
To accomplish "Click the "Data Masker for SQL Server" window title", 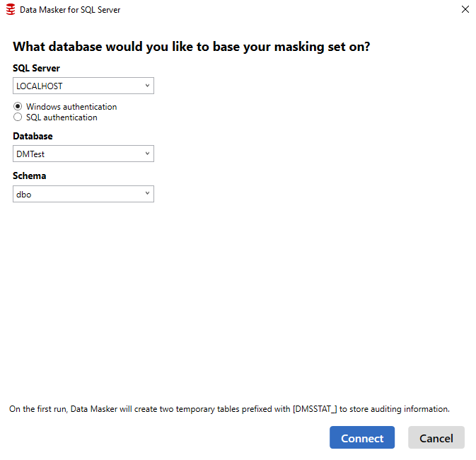I will (70, 10).
